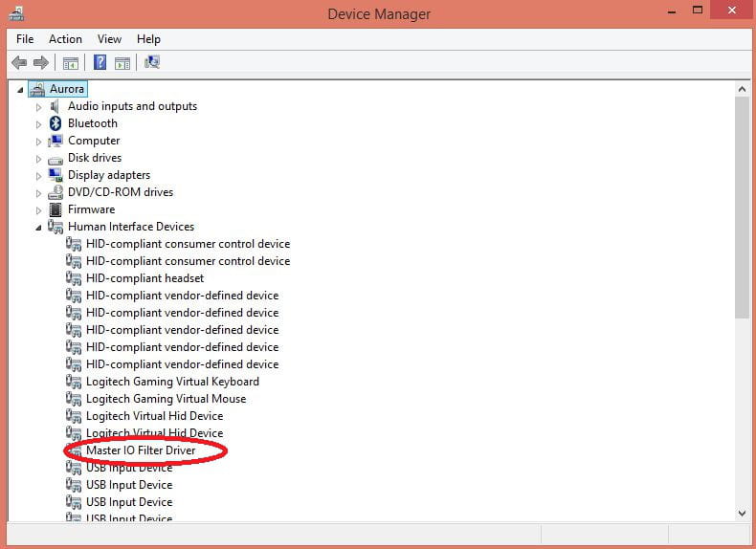This screenshot has height=549, width=756.
Task: Click the vertical scrollbar down arrow
Action: coord(742,514)
